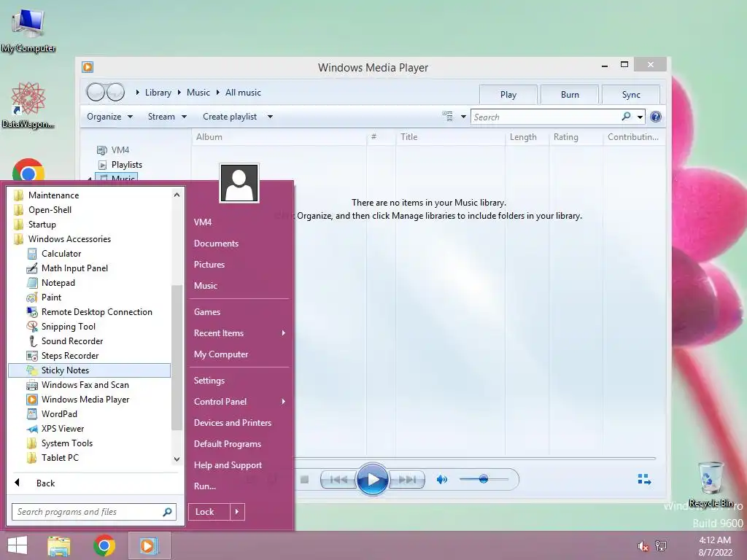Open the Open-Shell folder

tap(50, 209)
